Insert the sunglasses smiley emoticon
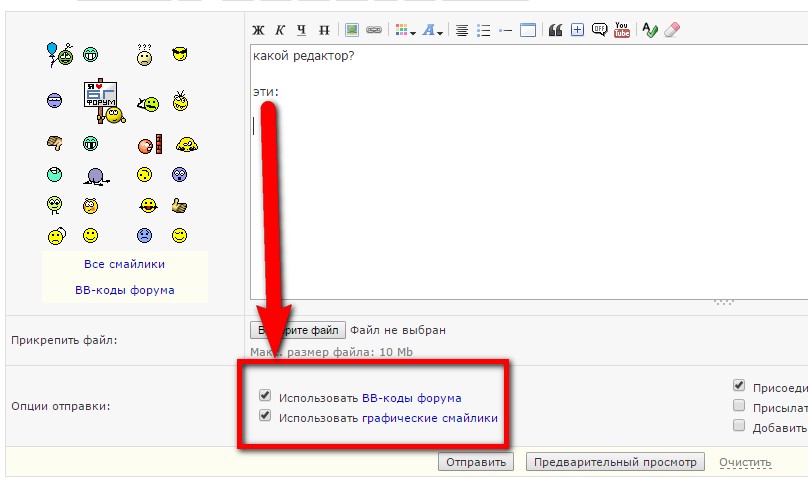Screen dimensions: 808x486 pyautogui.click(x=179, y=54)
